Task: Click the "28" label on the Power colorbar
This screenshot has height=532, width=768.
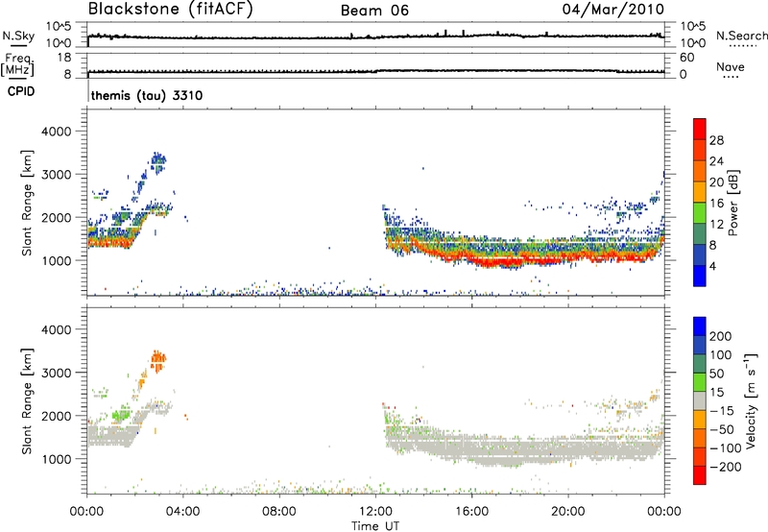Action: (716, 140)
